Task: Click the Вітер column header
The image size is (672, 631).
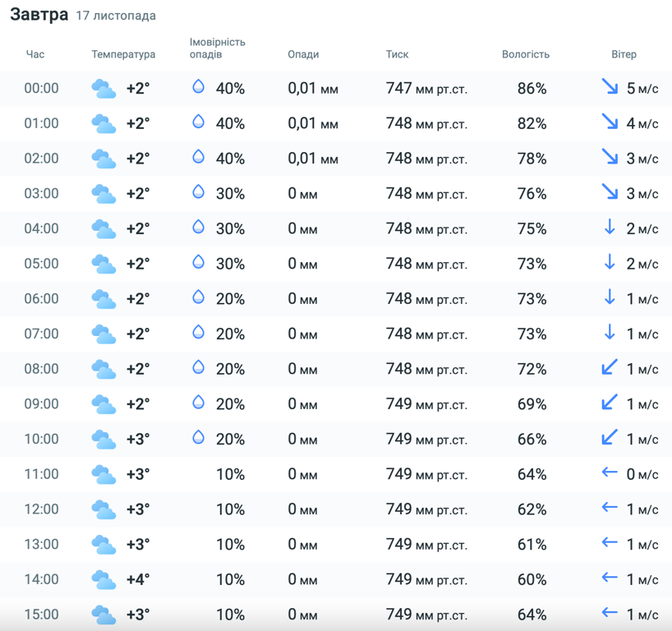Action: tap(624, 54)
